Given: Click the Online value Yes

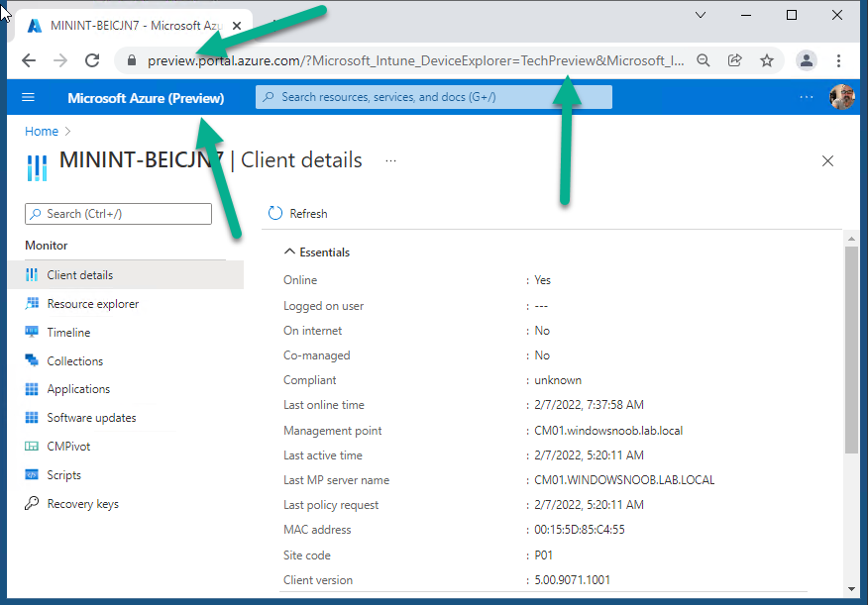Looking at the screenshot, I should (x=543, y=280).
